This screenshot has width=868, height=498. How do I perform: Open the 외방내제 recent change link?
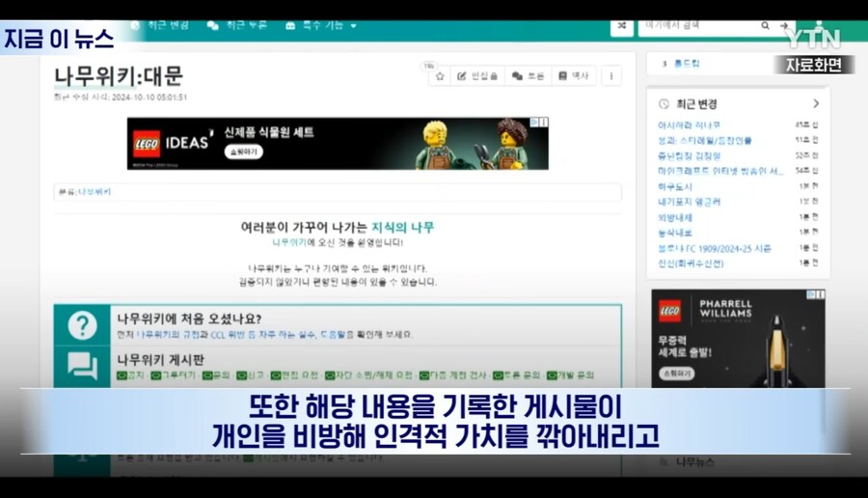[x=675, y=217]
